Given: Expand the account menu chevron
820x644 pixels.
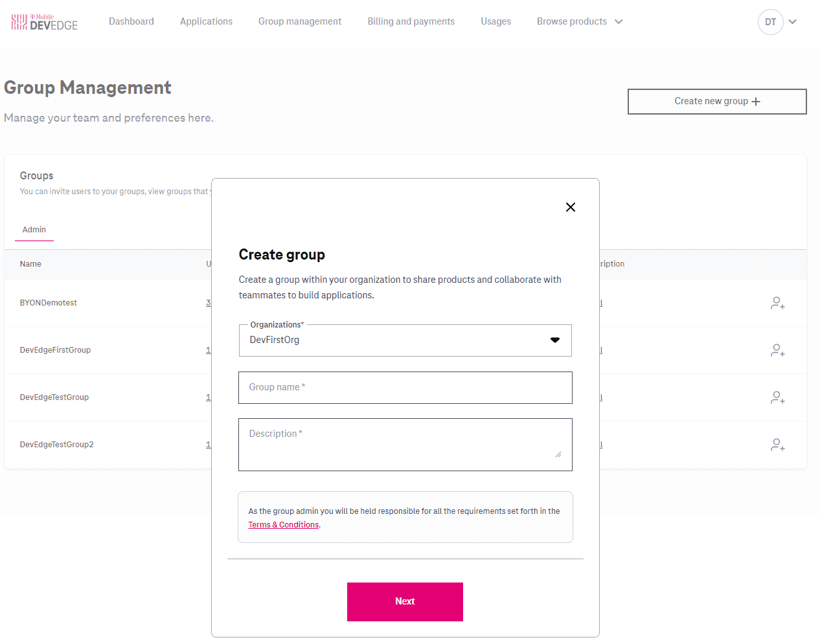Looking at the screenshot, I should [793, 22].
